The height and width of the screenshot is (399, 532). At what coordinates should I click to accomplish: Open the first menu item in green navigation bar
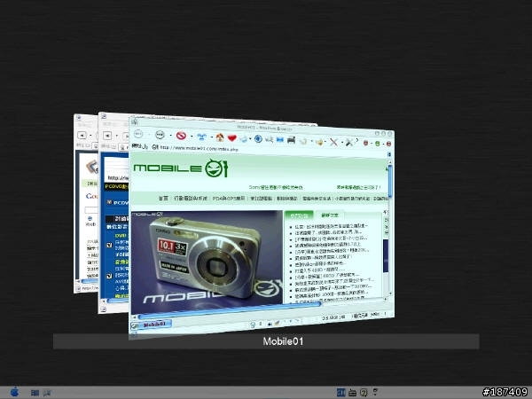(163, 198)
